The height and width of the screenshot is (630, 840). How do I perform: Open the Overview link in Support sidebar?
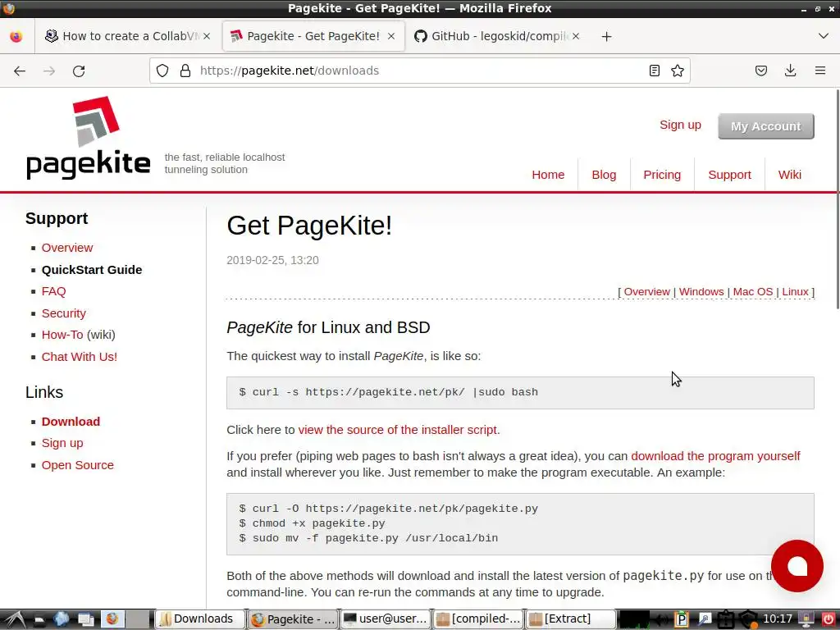[x=67, y=248]
